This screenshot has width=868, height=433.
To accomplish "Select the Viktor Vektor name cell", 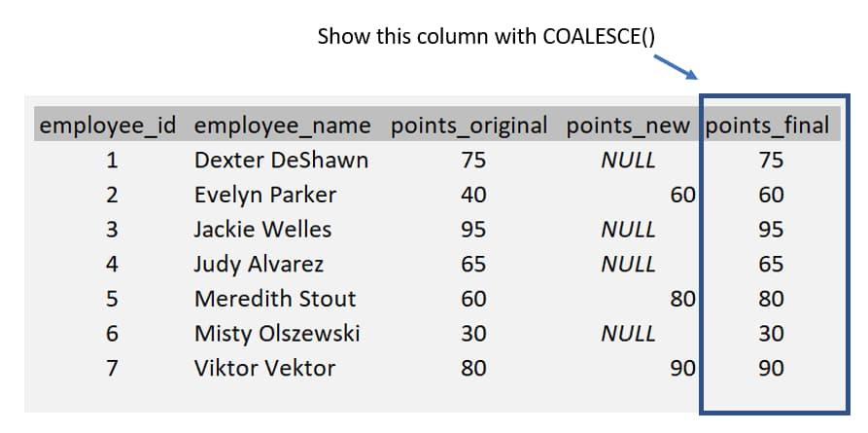I will [x=264, y=368].
